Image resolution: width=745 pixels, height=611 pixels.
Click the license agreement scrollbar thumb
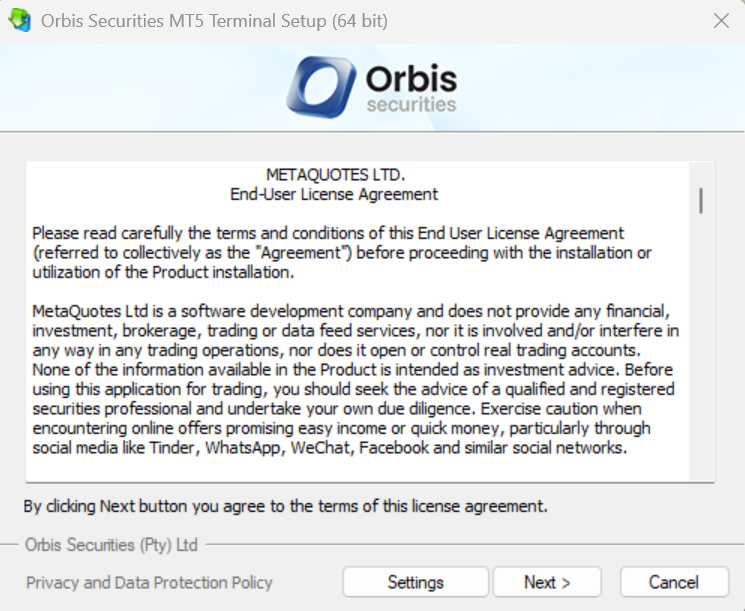701,200
